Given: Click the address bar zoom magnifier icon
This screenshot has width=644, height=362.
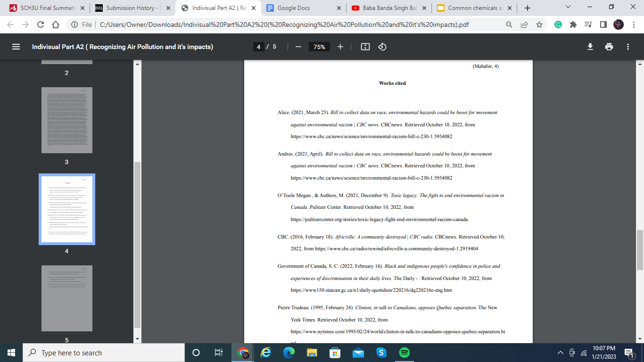Looking at the screenshot, I should coord(509,25).
